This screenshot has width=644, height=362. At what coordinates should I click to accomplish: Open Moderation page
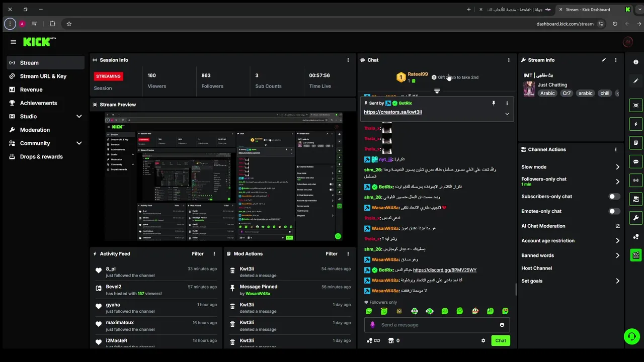(46, 130)
